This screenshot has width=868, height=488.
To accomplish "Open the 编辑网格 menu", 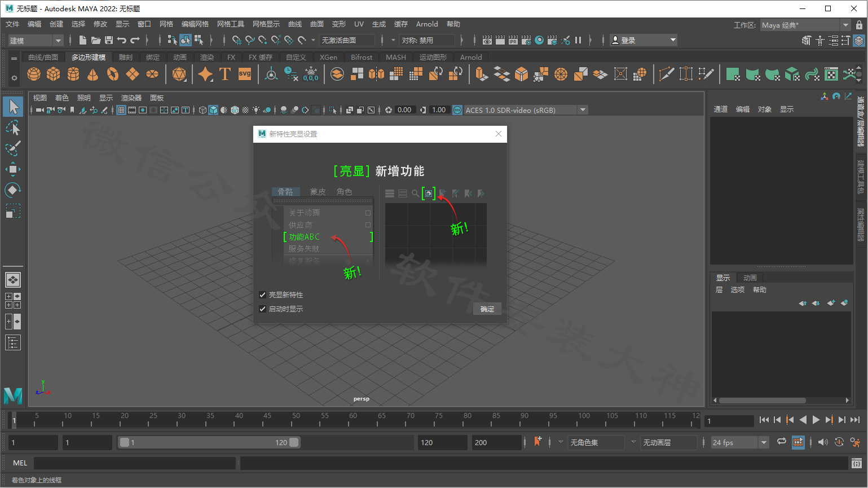I will 195,24.
